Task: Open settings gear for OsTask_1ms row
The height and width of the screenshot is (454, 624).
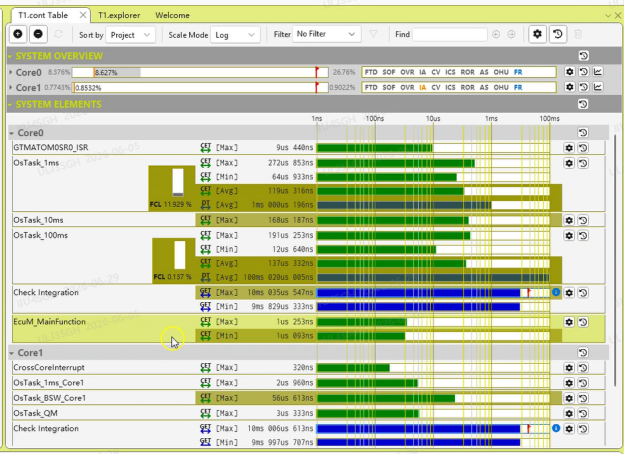Action: click(x=569, y=163)
